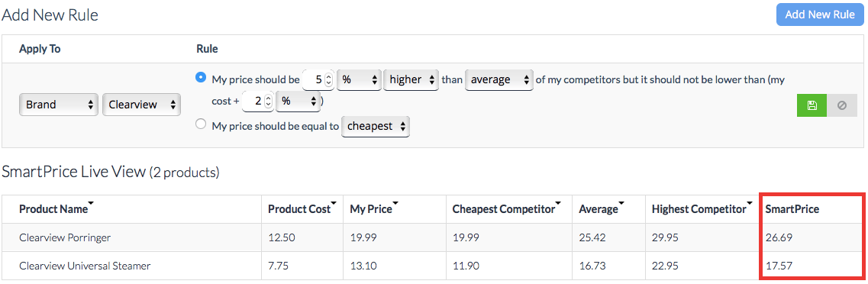This screenshot has height=284, width=868.
Task: Click the Clearview Universal Steamer product name
Action: pyautogui.click(x=85, y=266)
